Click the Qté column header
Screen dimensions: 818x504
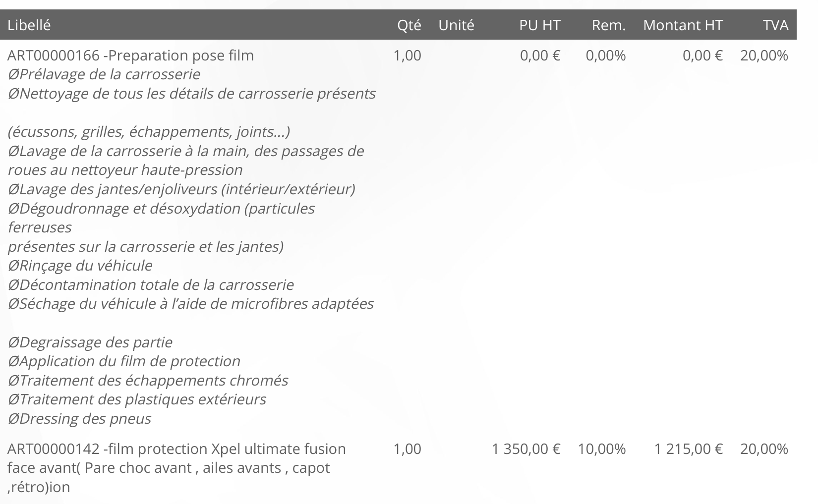coord(409,25)
